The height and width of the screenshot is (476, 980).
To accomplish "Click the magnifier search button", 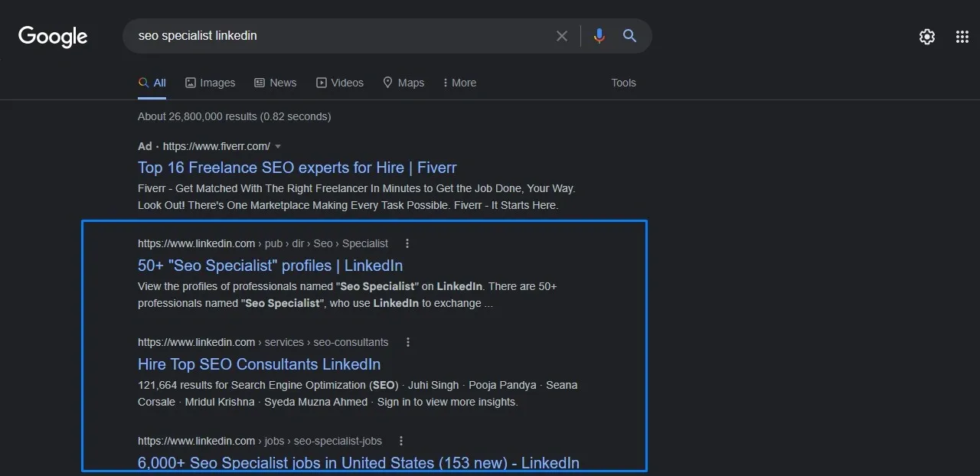I will pos(629,36).
